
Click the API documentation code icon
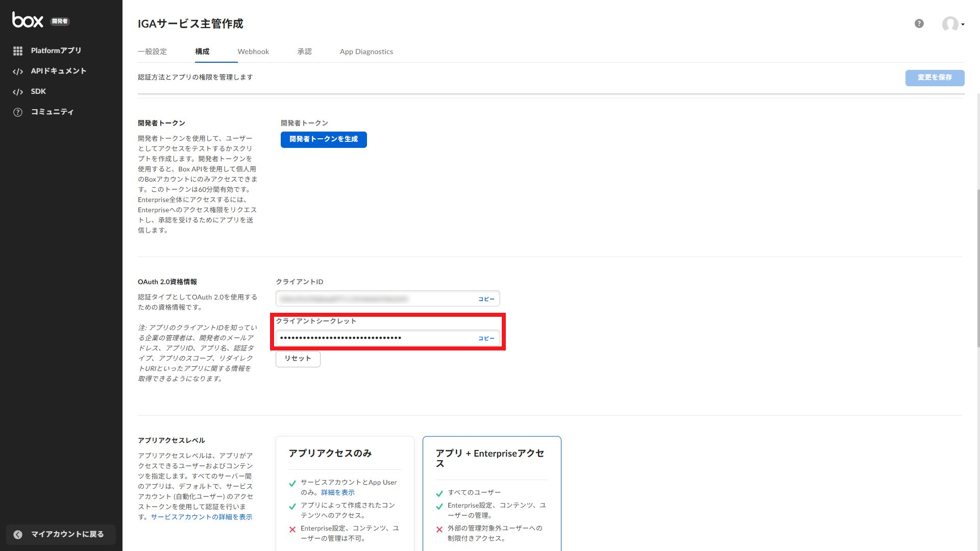click(x=18, y=71)
